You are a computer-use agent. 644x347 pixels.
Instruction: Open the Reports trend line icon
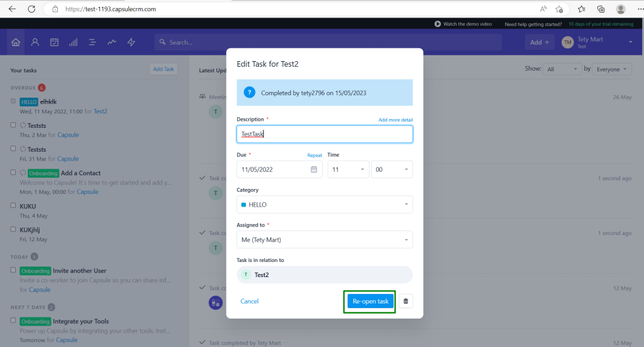[x=112, y=42]
